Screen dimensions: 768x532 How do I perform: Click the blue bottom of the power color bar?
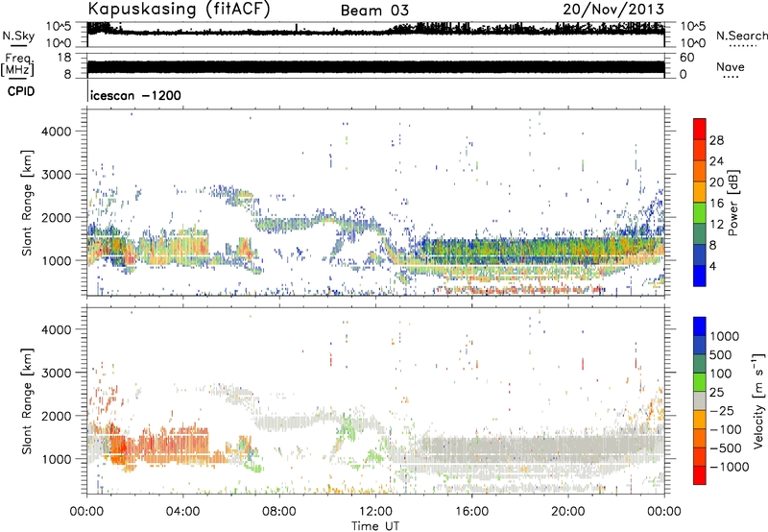700,276
